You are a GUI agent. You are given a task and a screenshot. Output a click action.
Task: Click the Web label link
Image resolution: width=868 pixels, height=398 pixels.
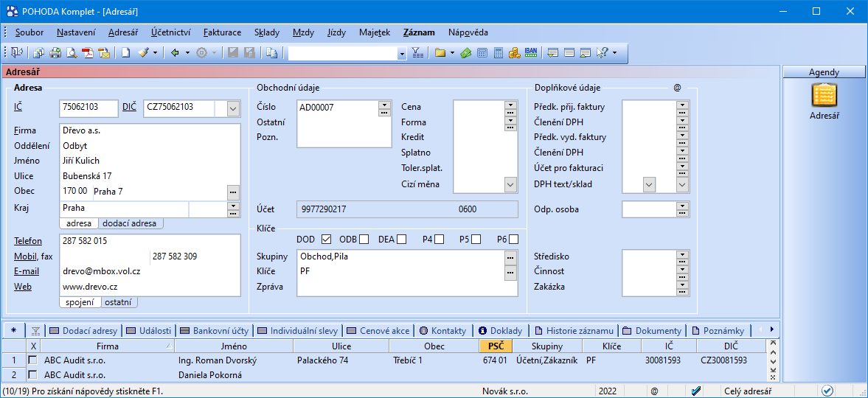point(23,287)
